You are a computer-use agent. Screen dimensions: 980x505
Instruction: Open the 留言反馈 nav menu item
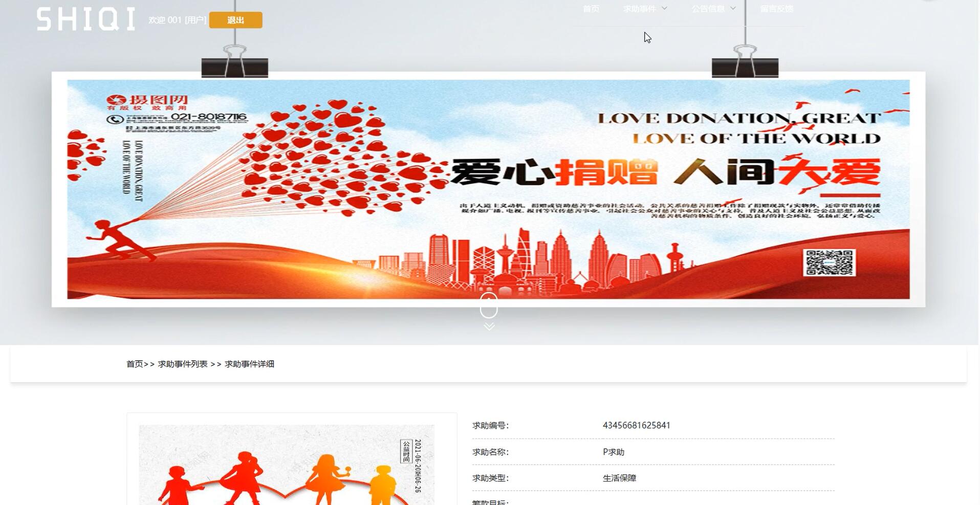click(776, 9)
